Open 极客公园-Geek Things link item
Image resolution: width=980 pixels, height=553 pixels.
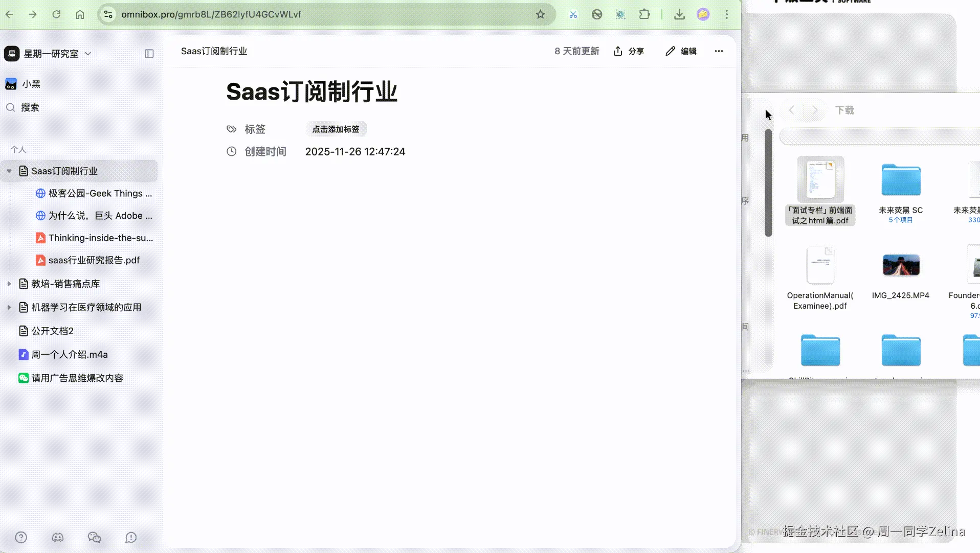pyautogui.click(x=94, y=193)
